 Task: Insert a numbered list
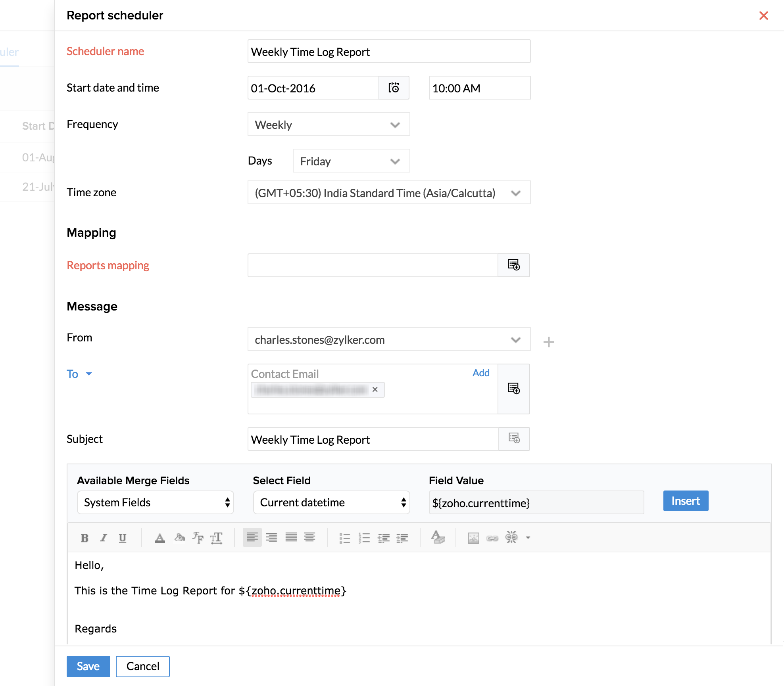tap(364, 538)
